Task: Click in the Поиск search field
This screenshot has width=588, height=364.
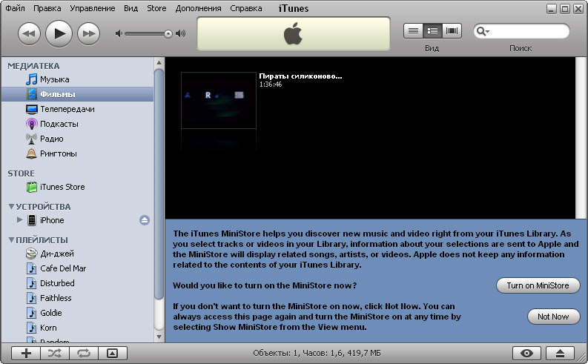Action: [521, 31]
